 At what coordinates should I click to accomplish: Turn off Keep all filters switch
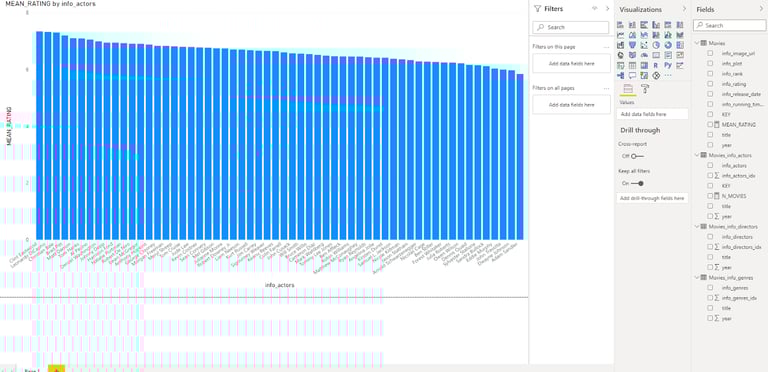[x=637, y=184]
